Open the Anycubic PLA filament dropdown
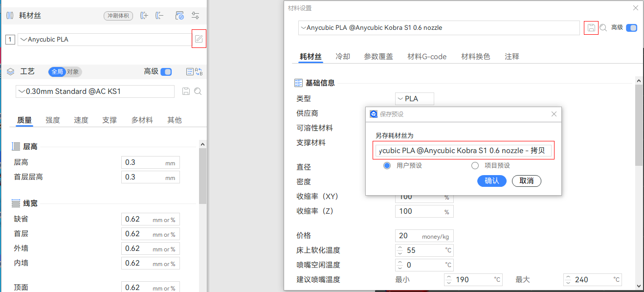644x292 pixels. (104, 40)
